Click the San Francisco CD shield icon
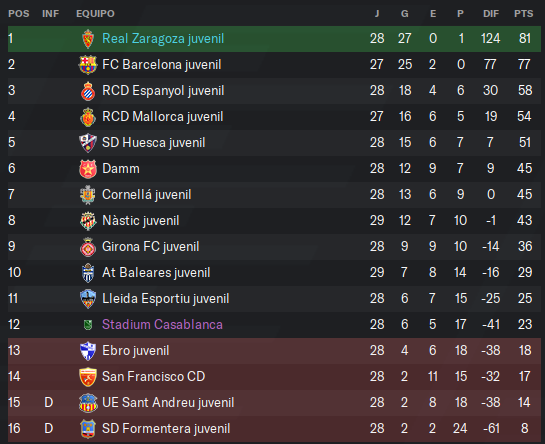The width and height of the screenshot is (545, 444). click(88, 377)
